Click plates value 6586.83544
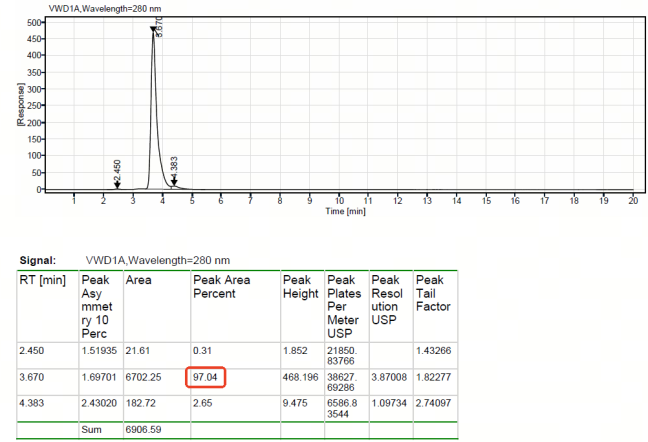 pos(342,409)
